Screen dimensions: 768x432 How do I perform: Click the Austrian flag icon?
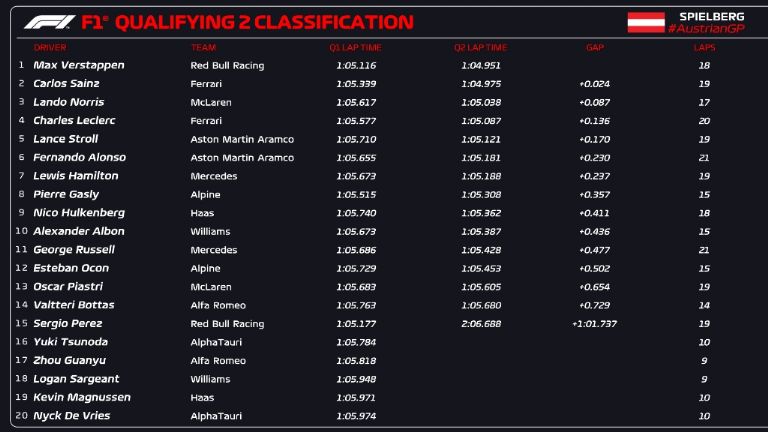[645, 22]
